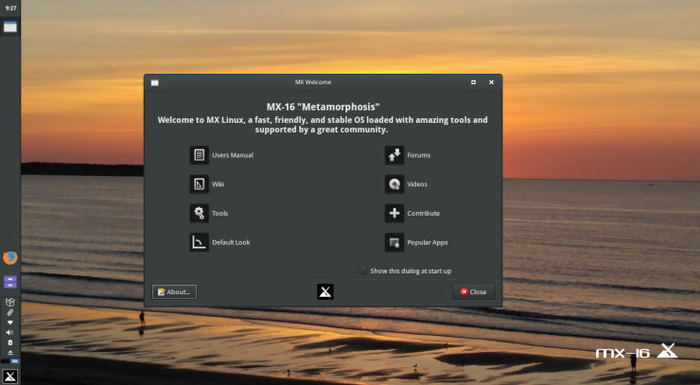Open the clipboard paperclip tray icon

[x=10, y=312]
